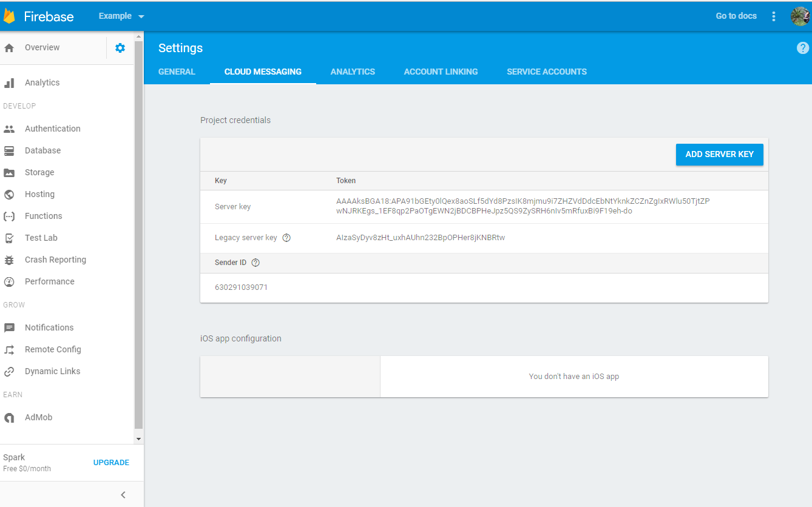Click the Spark plan label

14,457
